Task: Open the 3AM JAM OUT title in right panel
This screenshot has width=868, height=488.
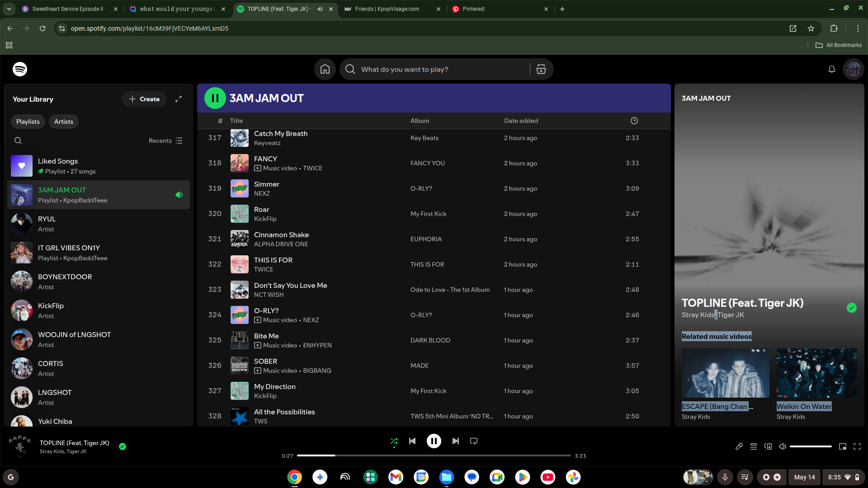Action: coord(706,98)
